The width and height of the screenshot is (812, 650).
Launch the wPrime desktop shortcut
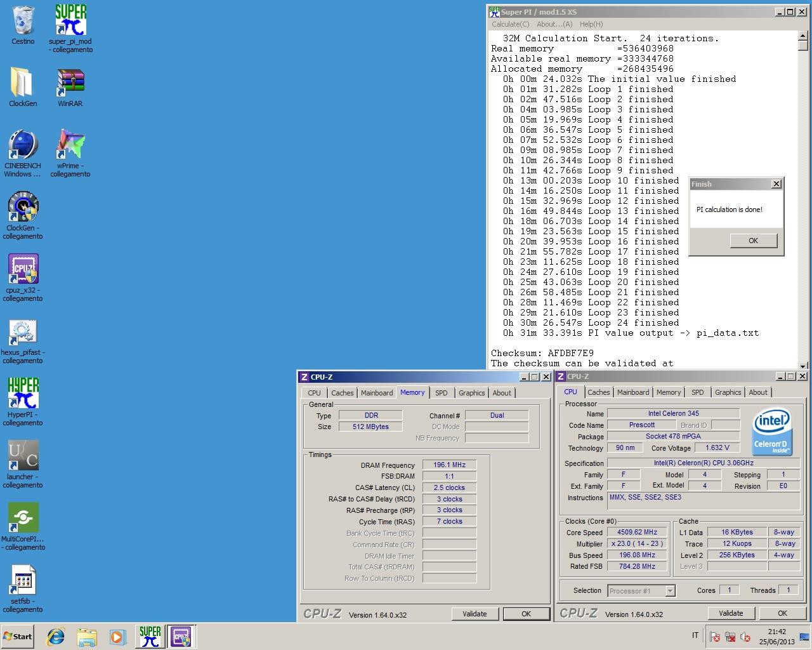coord(70,153)
